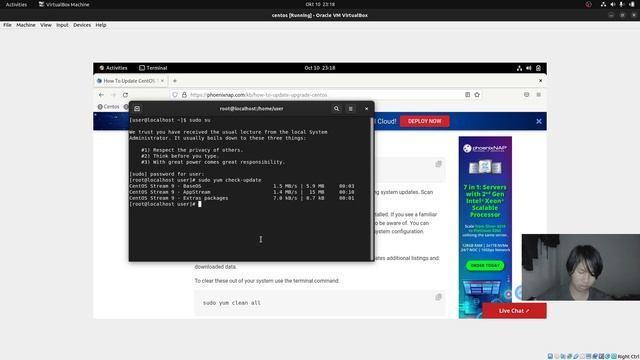Click the terminal prompt line with cursor

click(x=165, y=204)
